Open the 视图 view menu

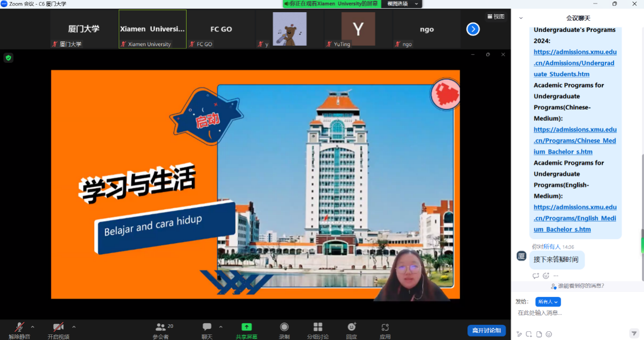[x=496, y=16]
